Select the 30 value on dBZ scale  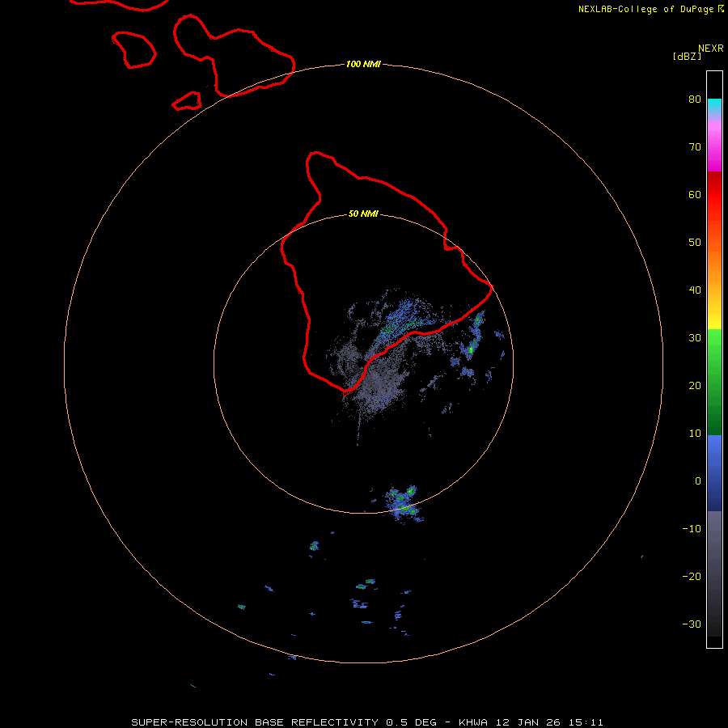pos(695,338)
